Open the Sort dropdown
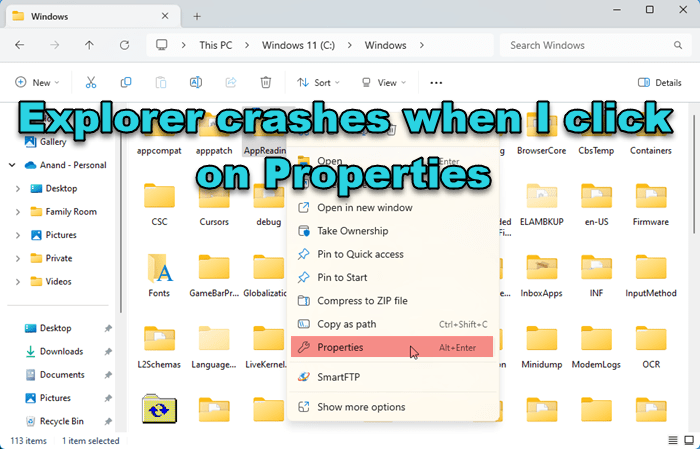 click(x=318, y=83)
